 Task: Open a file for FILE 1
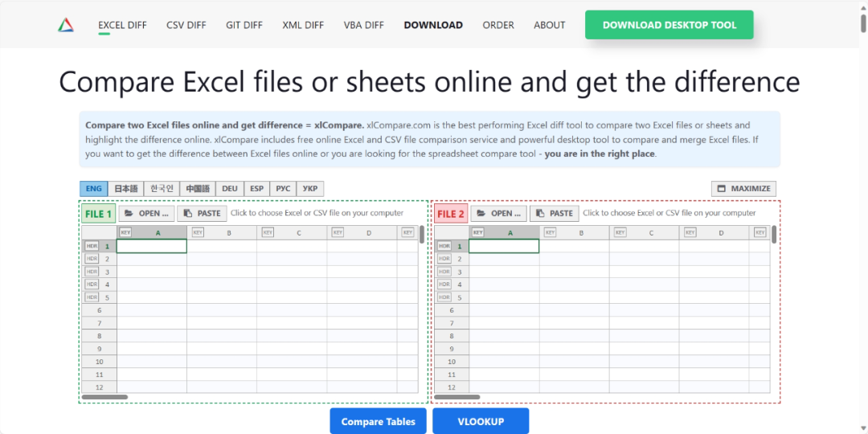[x=146, y=213]
